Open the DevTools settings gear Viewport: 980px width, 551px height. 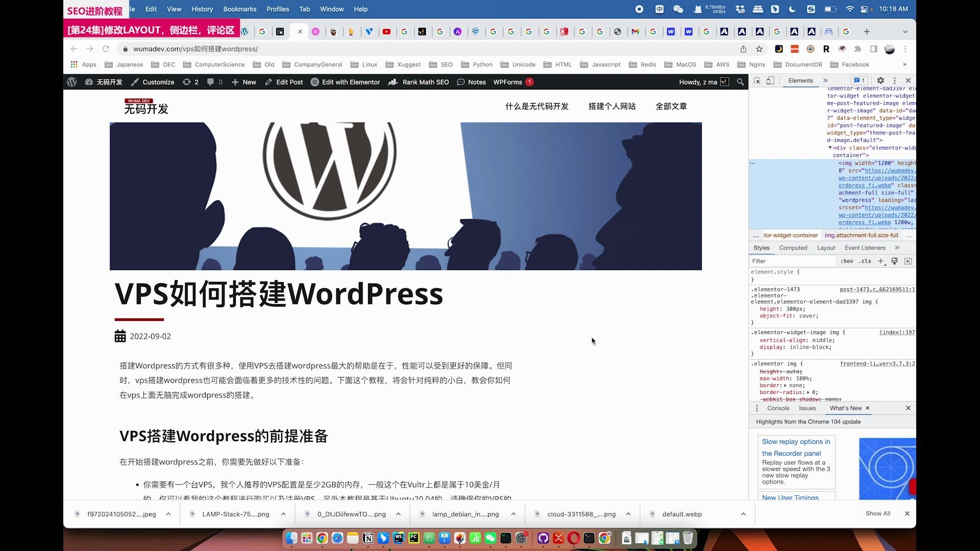pos(880,81)
